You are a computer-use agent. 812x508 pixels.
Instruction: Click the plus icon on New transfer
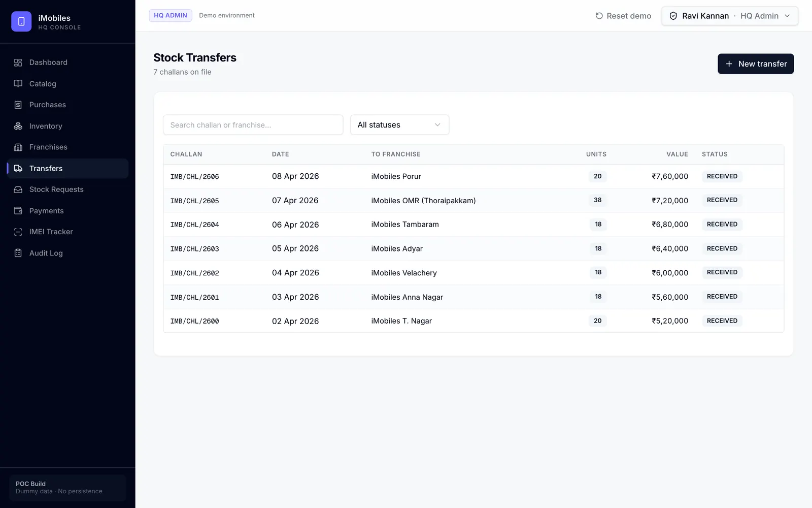click(x=729, y=64)
